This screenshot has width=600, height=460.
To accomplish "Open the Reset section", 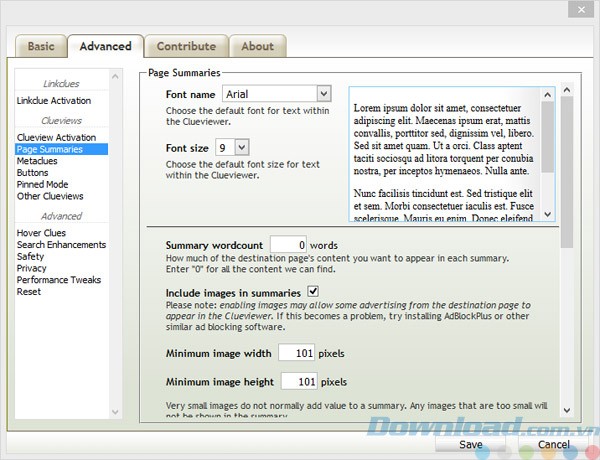I will pyautogui.click(x=29, y=292).
